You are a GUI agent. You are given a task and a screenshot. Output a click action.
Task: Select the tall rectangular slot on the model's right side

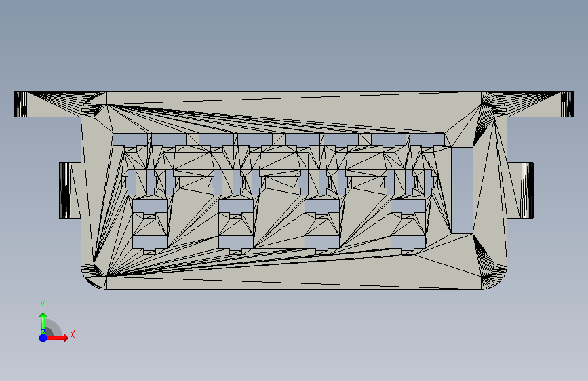click(462, 190)
